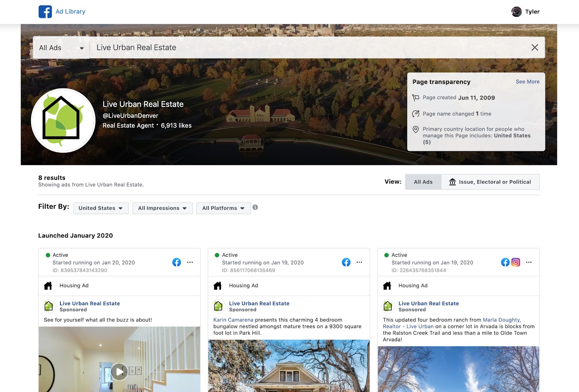Click the Ad Library header link
The image size is (579, 392).
tap(71, 12)
